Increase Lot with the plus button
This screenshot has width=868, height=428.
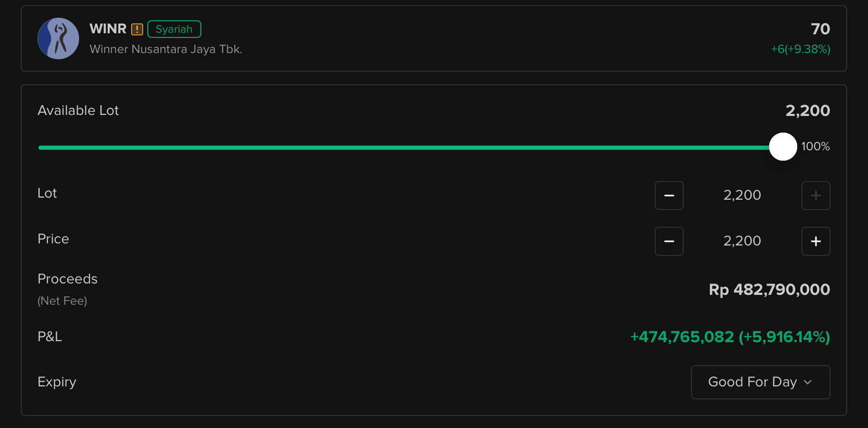tap(815, 196)
